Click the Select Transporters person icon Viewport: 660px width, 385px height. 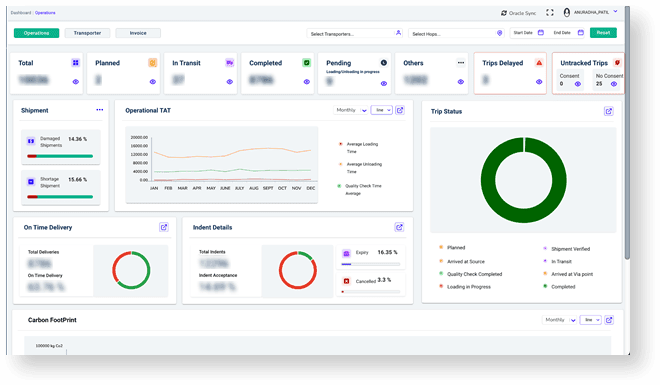398,33
